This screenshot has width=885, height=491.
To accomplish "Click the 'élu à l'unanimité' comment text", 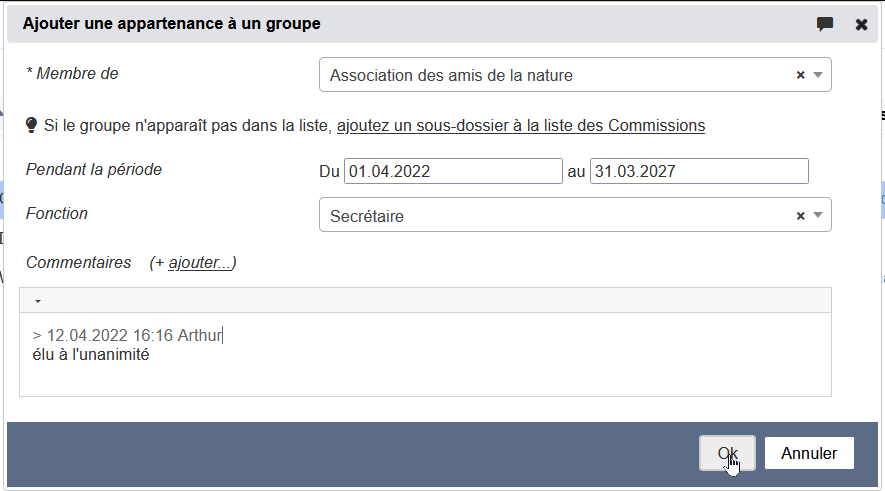I will pyautogui.click(x=91, y=354).
